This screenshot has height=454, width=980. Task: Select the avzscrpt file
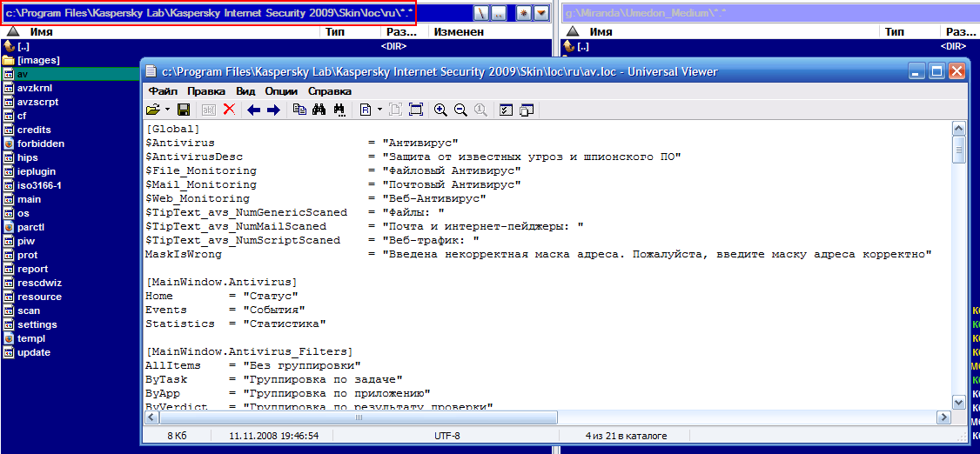(x=37, y=102)
